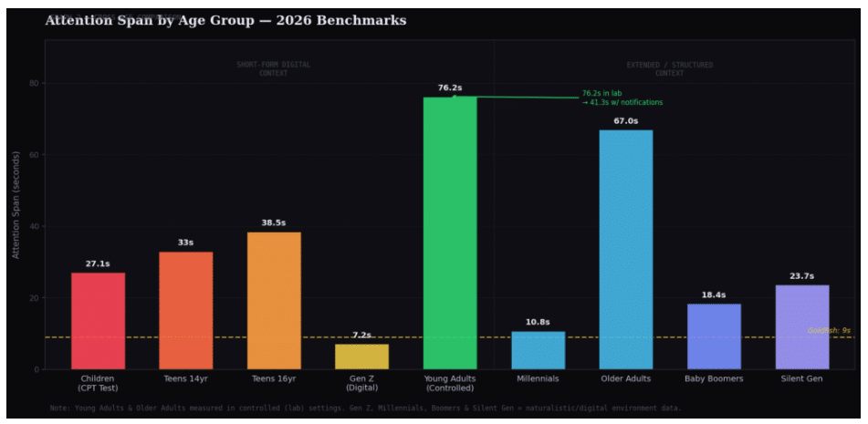Click the purple Silent Gen bar

[801, 327]
